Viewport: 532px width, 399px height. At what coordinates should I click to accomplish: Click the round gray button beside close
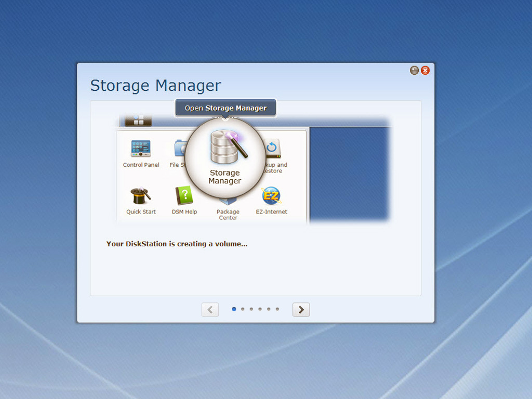pos(414,70)
